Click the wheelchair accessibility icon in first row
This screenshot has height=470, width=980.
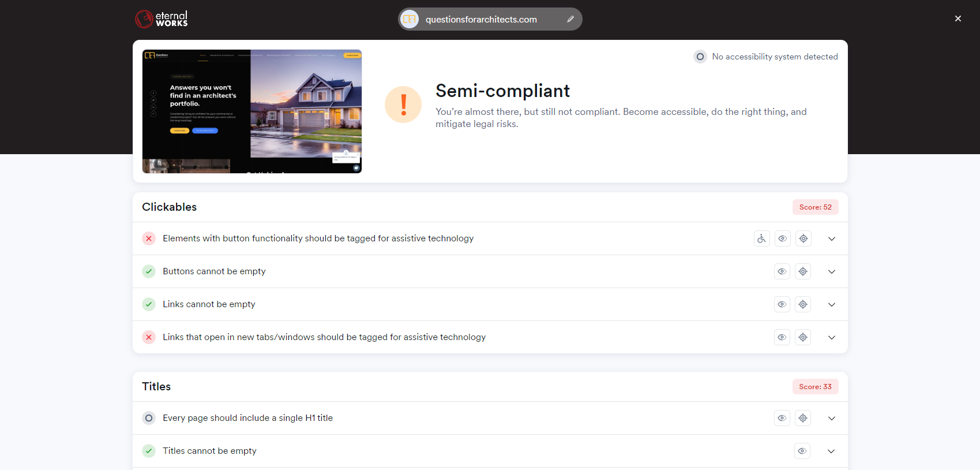[x=761, y=238]
